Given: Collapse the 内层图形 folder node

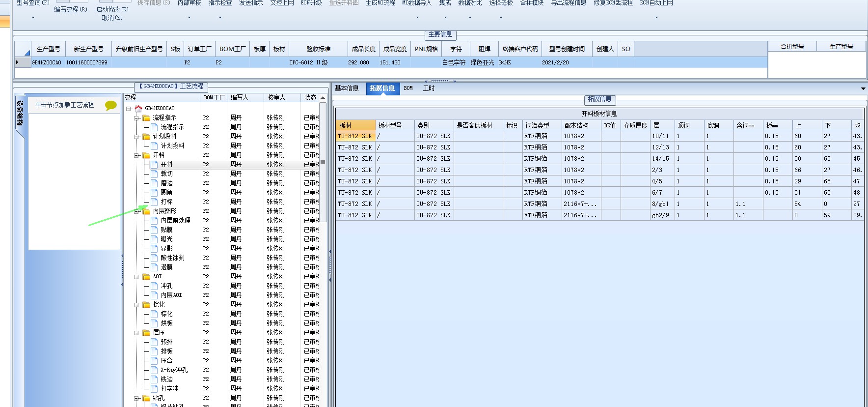Looking at the screenshot, I should pyautogui.click(x=137, y=211).
